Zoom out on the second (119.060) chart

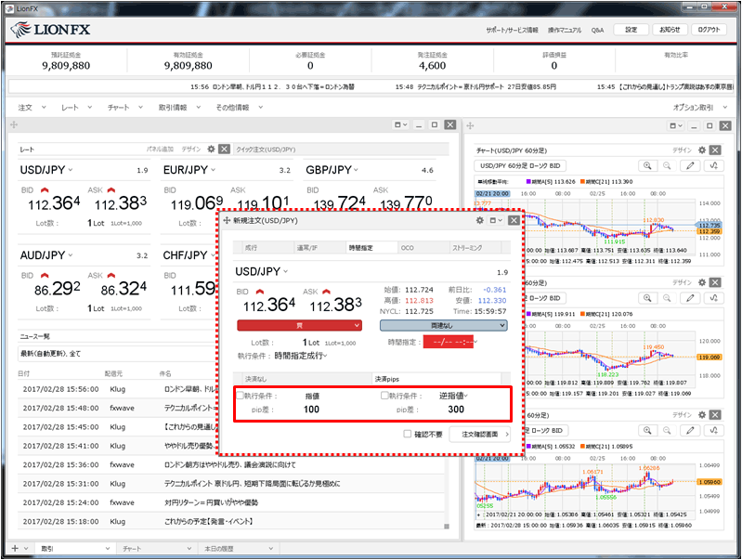[667, 298]
